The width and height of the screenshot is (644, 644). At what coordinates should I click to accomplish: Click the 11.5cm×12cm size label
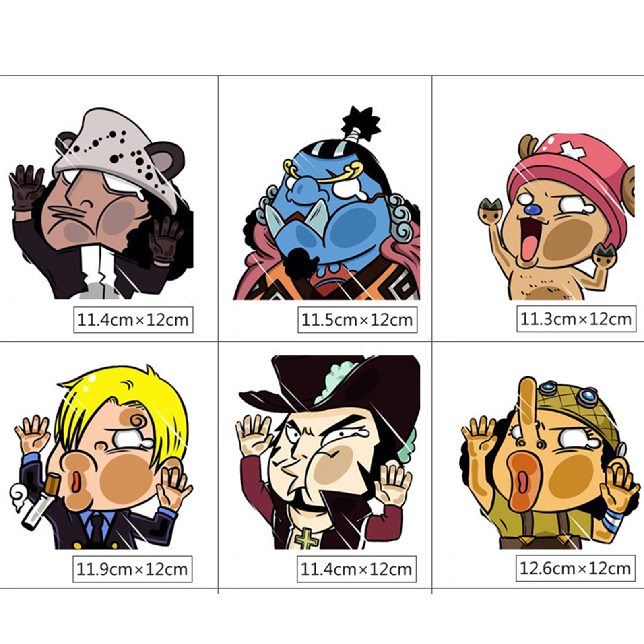(357, 320)
